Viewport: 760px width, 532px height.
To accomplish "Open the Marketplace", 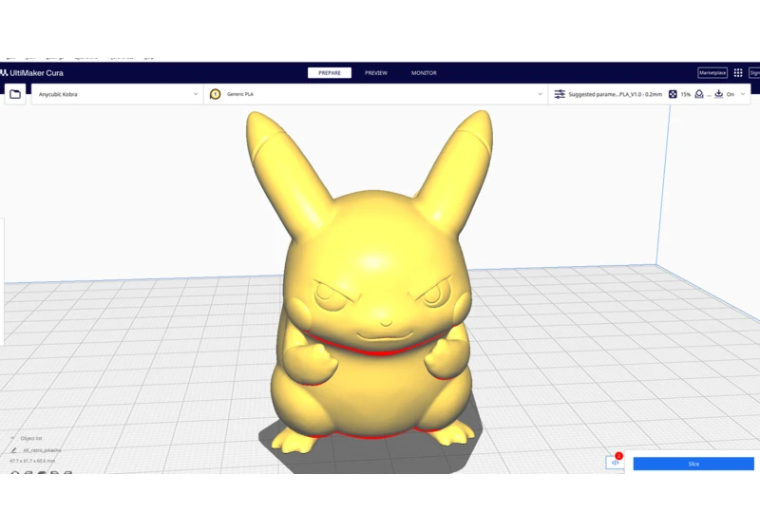I will click(712, 73).
